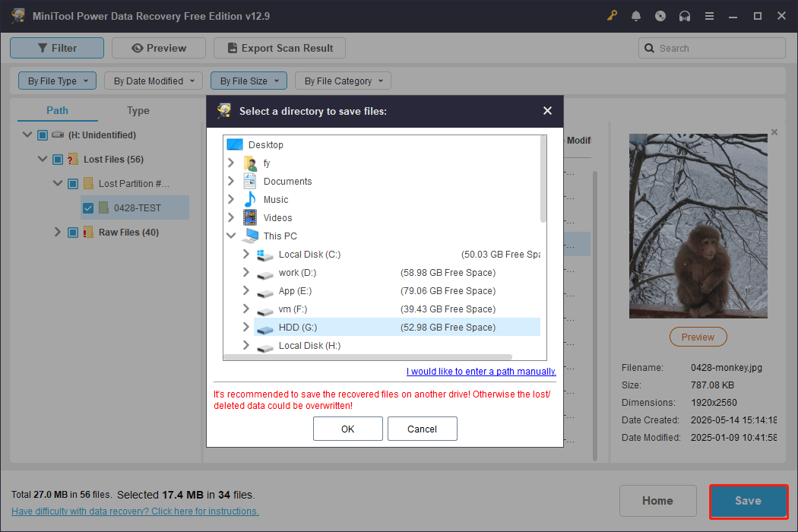The image size is (798, 532).
Task: Click the Documents folder icon
Action: [250, 181]
